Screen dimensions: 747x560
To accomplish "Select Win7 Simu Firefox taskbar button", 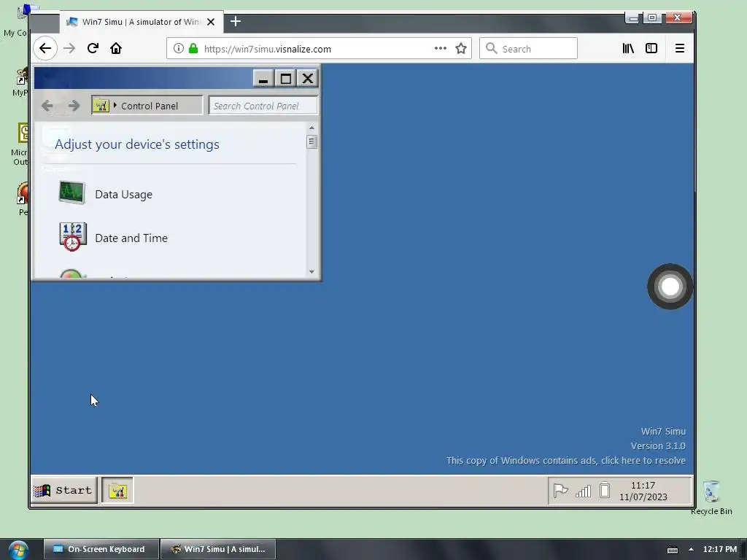I will coord(218,549).
